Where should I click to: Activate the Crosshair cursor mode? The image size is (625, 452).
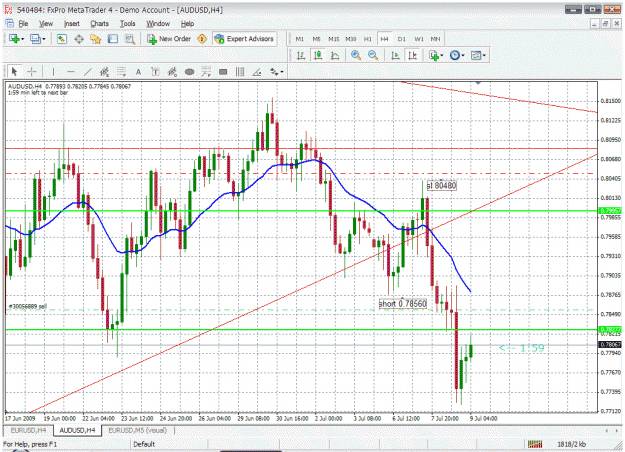click(31, 72)
